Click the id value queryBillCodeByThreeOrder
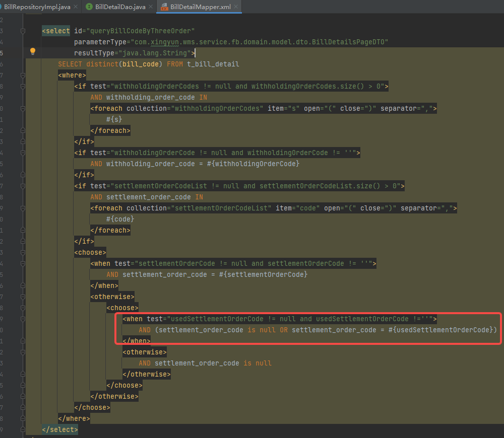The height and width of the screenshot is (438, 504). tap(143, 31)
